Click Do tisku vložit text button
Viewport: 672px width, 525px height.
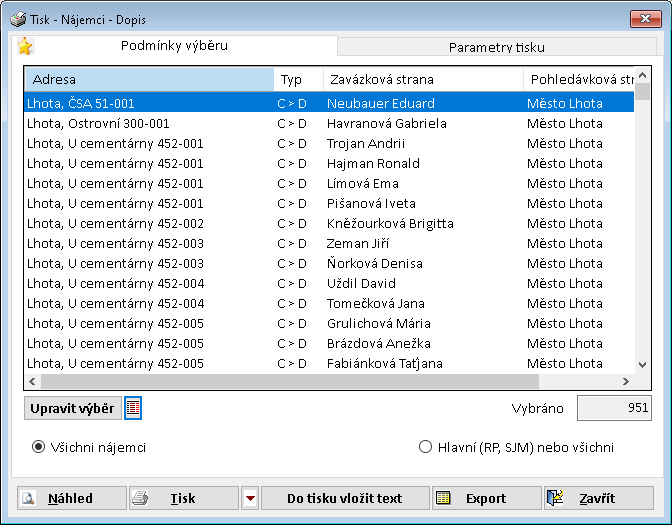(x=344, y=498)
